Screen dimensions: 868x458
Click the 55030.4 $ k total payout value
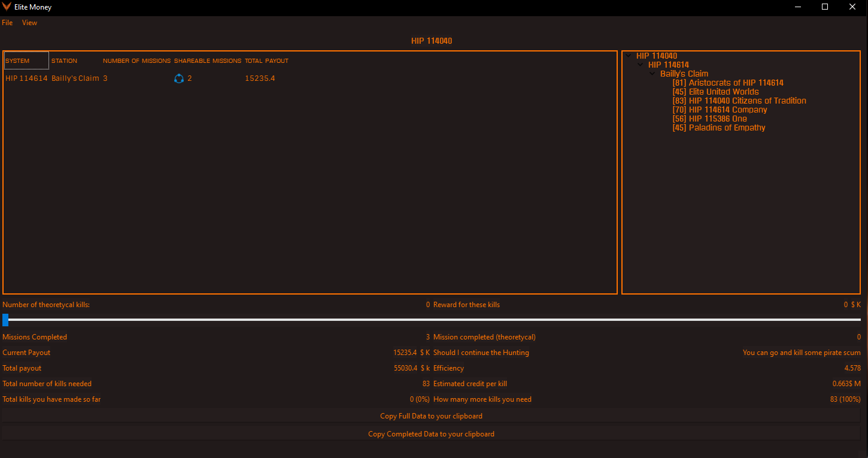pos(412,368)
